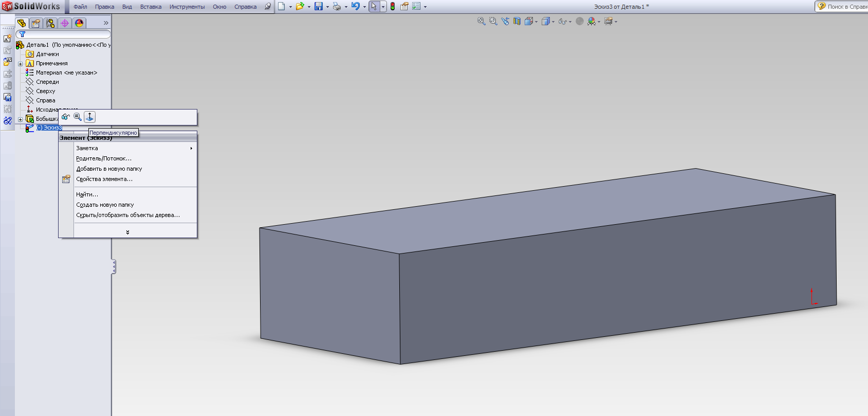This screenshot has height=416, width=868.
Task: Select the Сверху plane in tree
Action: 45,91
